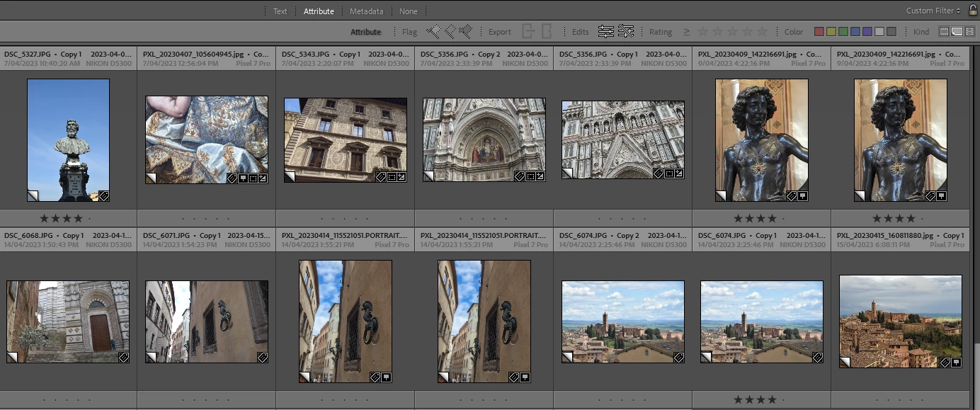Click None to disable filters
Viewport: 980px width, 410px height.
click(408, 11)
